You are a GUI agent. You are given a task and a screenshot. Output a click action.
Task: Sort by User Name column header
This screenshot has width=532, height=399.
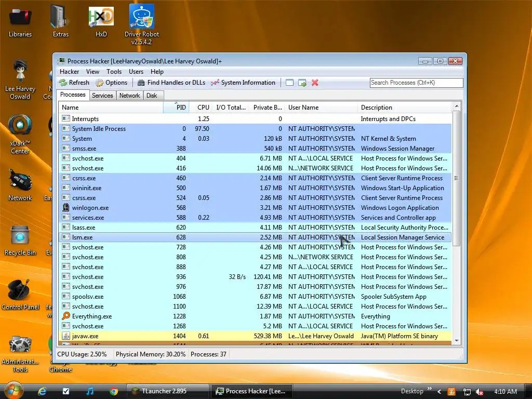[321, 107]
